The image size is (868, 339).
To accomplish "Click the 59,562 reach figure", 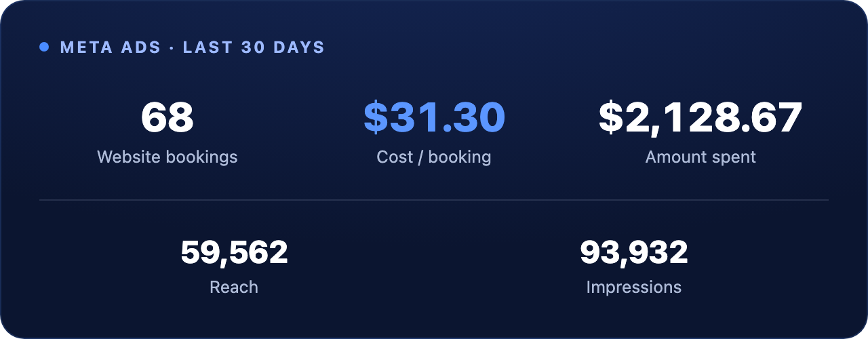I will [234, 253].
